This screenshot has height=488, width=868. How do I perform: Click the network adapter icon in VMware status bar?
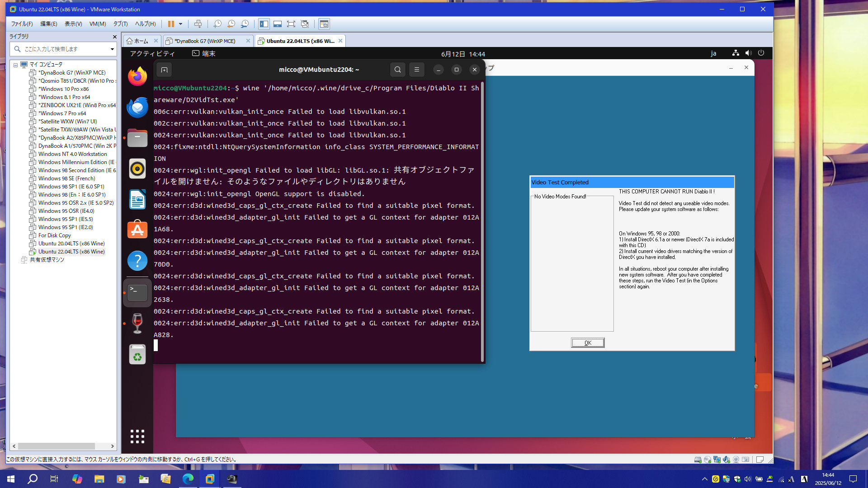[717, 460]
